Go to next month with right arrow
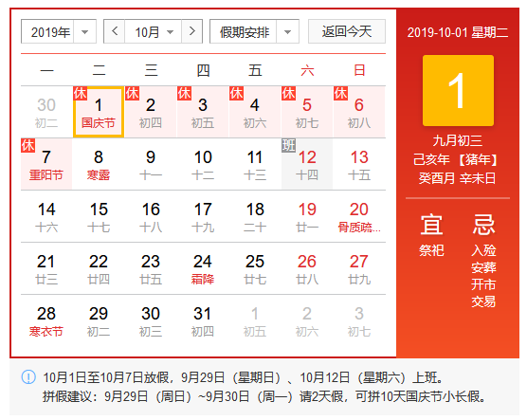 191,31
